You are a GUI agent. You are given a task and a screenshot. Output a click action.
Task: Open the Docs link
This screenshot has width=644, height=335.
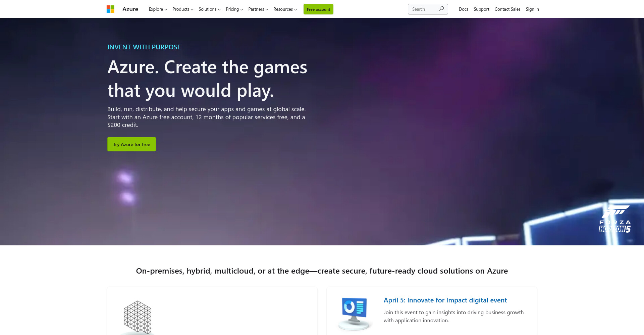464,9
